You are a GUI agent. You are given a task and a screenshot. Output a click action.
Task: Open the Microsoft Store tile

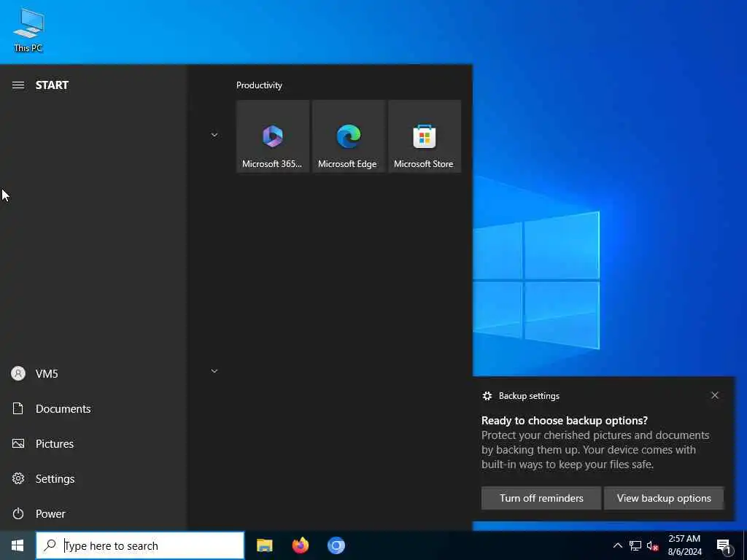pyautogui.click(x=424, y=136)
